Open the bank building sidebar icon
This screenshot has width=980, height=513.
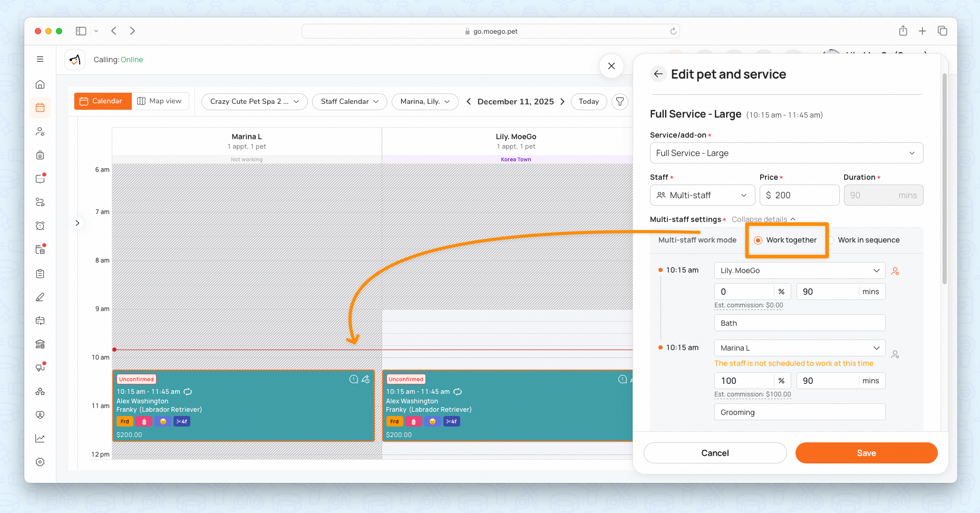[40, 344]
